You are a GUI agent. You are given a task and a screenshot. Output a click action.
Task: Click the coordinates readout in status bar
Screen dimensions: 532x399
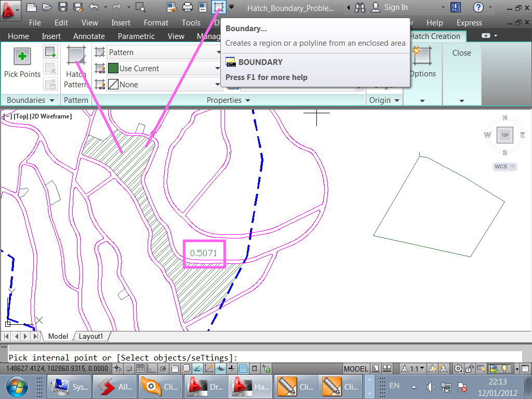(57, 368)
